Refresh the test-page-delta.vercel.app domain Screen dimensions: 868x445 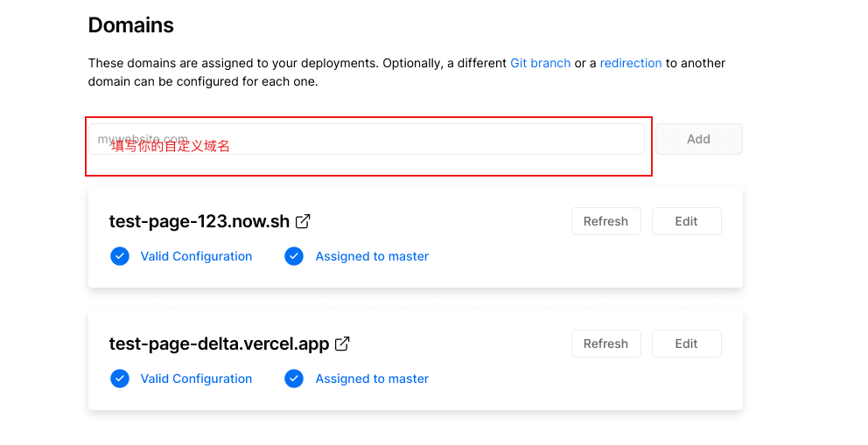tap(606, 344)
